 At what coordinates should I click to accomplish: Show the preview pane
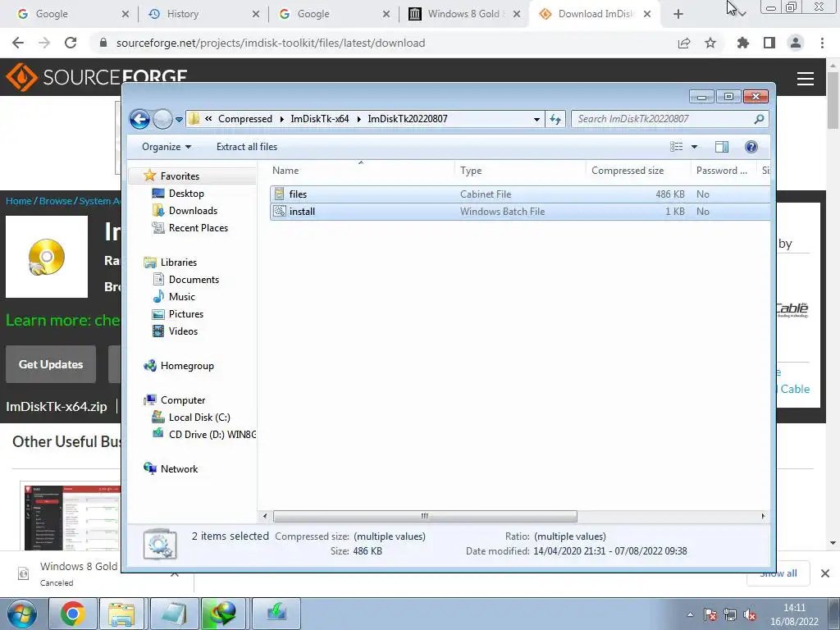(x=722, y=147)
